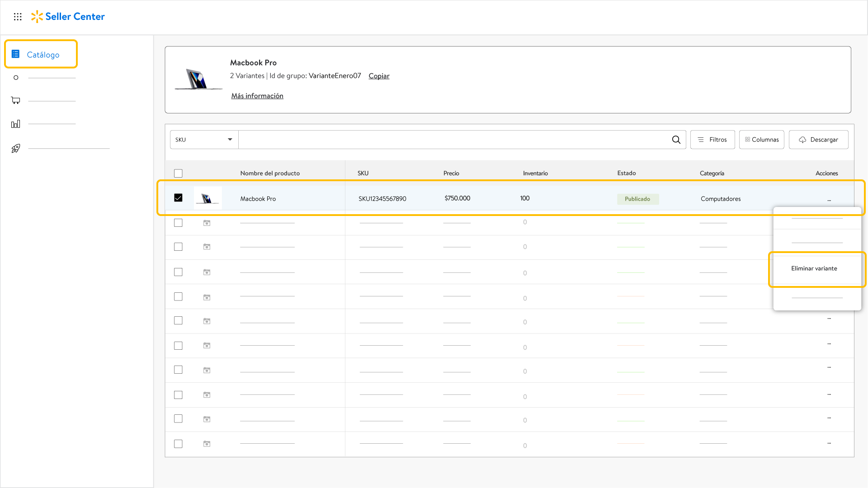The width and height of the screenshot is (868, 488).
Task: Select the circle sidebar icon
Action: 16,78
